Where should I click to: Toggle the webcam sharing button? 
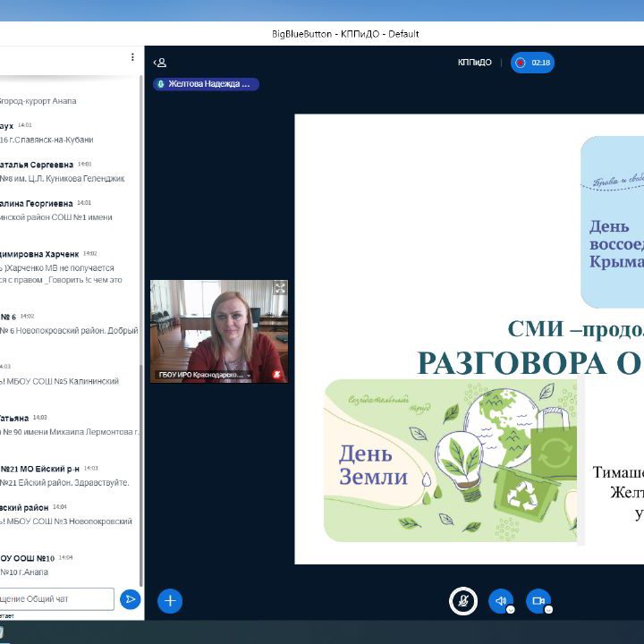coord(538,601)
